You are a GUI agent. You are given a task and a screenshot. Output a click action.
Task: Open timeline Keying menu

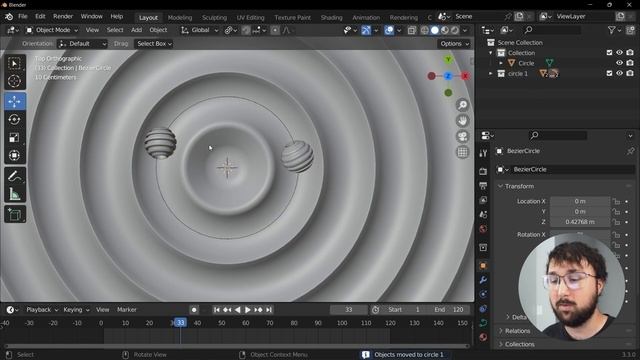coord(76,310)
